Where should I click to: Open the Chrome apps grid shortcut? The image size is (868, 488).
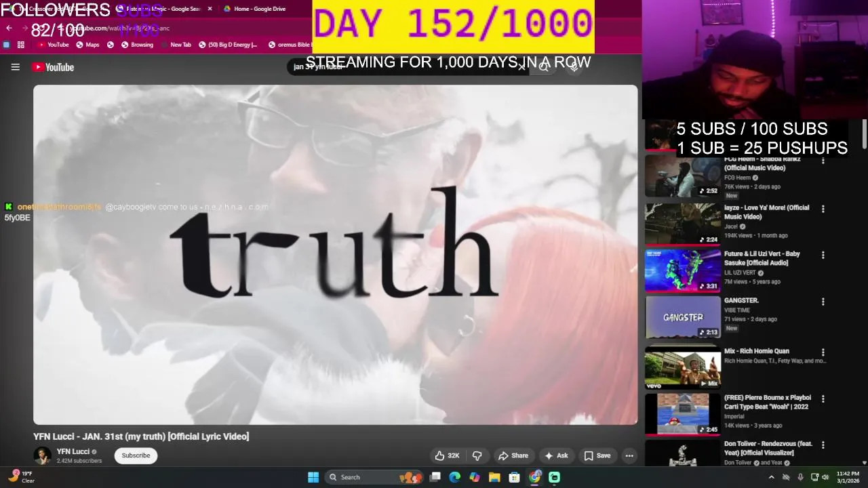click(21, 45)
